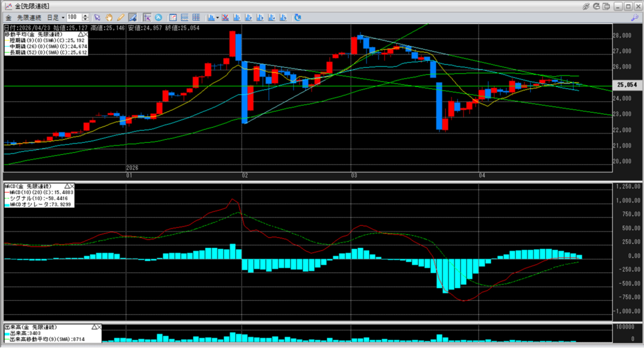Image resolution: width=644 pixels, height=348 pixels.
Task: Open settings via the wrench icon
Action: point(635,18)
